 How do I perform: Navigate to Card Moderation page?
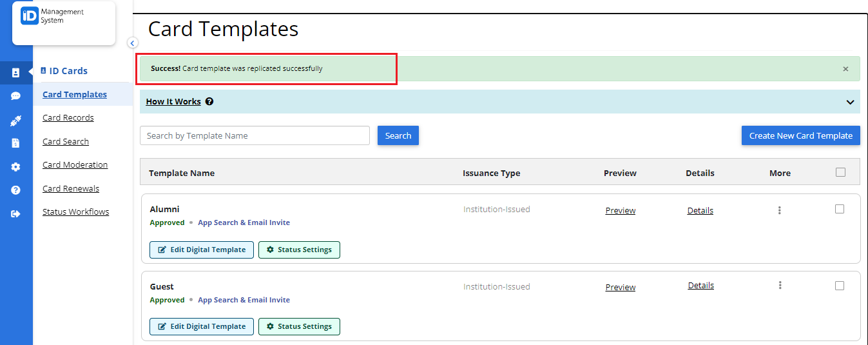(75, 165)
